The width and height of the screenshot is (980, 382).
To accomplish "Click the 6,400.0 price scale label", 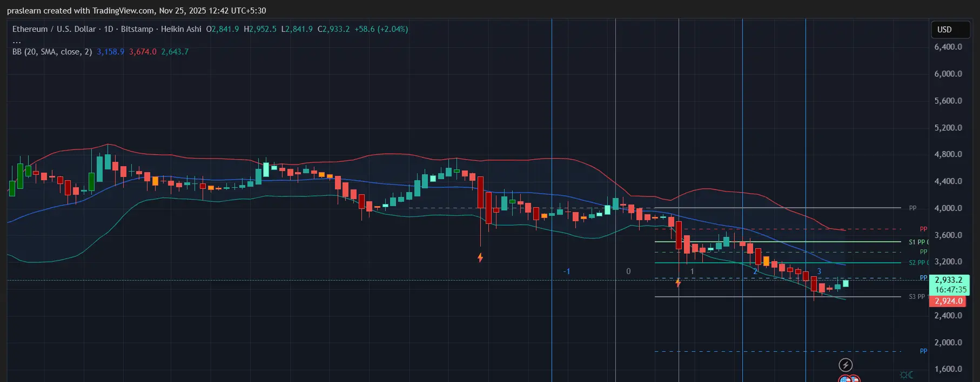I will coord(948,47).
